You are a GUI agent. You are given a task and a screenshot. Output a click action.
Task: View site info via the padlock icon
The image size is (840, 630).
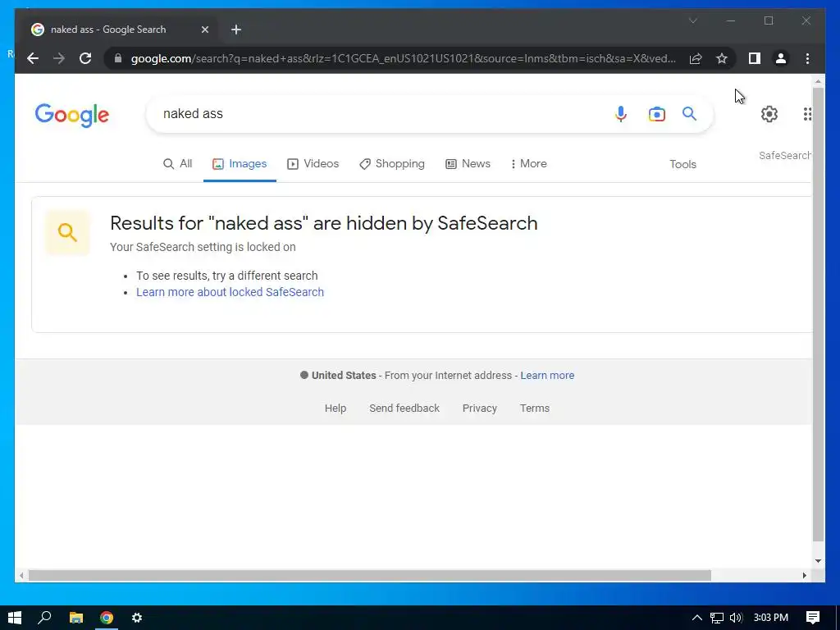118,58
